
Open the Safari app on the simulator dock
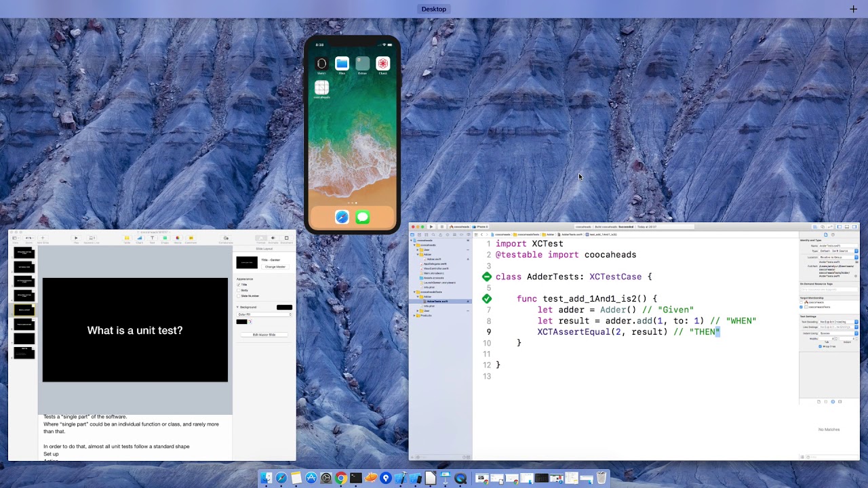click(x=342, y=218)
